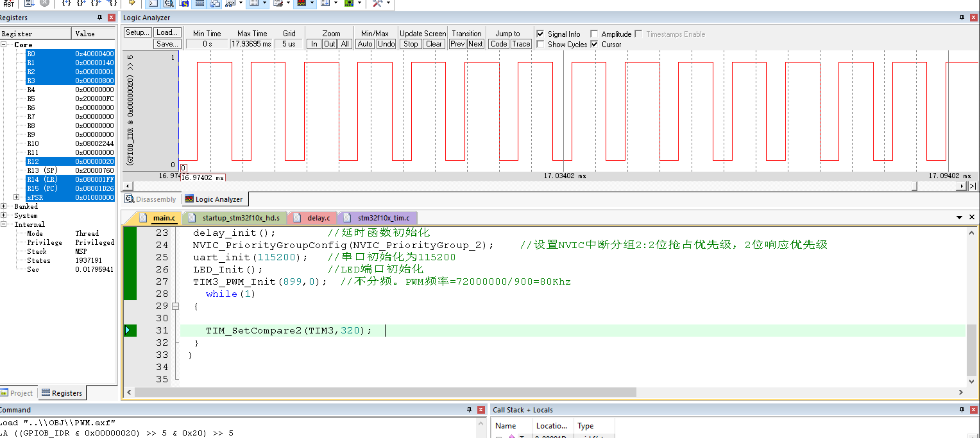
Task: Toggle the Disassembly Window toolbar icon
Action: pyautogui.click(x=169, y=3)
